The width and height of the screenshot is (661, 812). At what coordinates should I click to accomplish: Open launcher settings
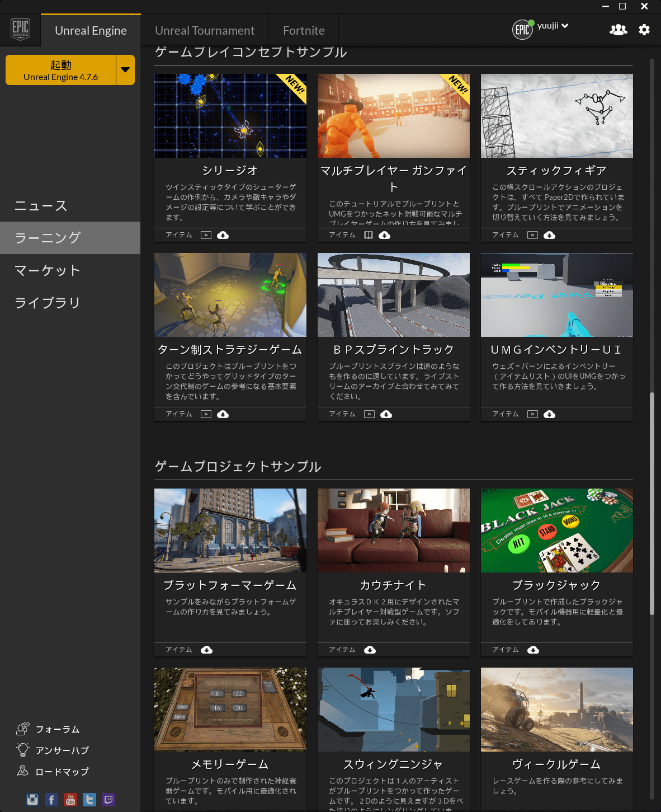(644, 30)
